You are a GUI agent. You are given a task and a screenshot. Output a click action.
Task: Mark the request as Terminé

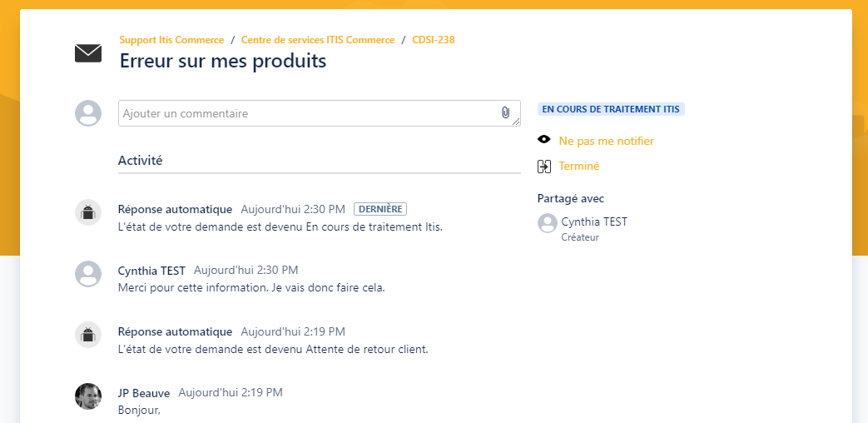coord(579,166)
